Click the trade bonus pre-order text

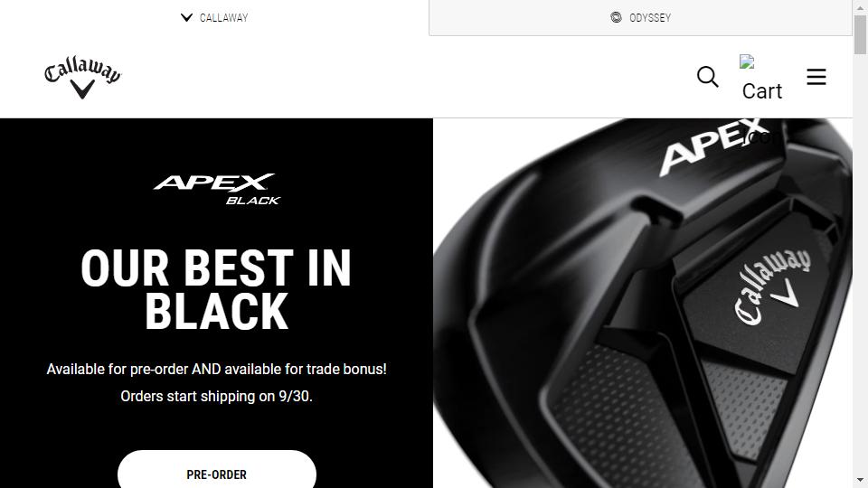tap(216, 369)
